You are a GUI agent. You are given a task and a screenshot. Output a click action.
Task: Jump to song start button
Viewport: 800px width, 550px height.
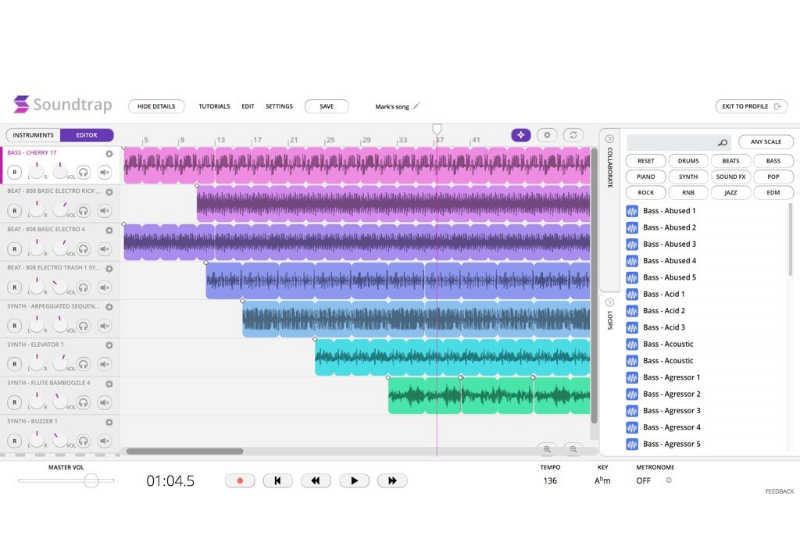tap(278, 481)
